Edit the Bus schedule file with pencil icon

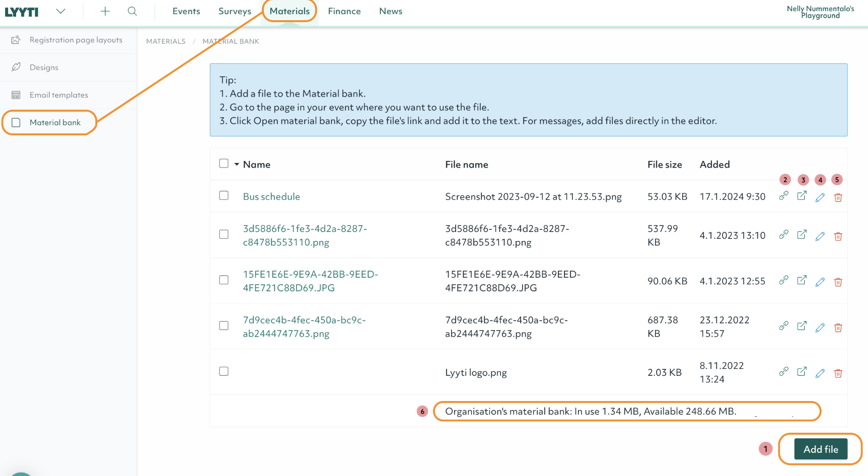click(x=820, y=197)
